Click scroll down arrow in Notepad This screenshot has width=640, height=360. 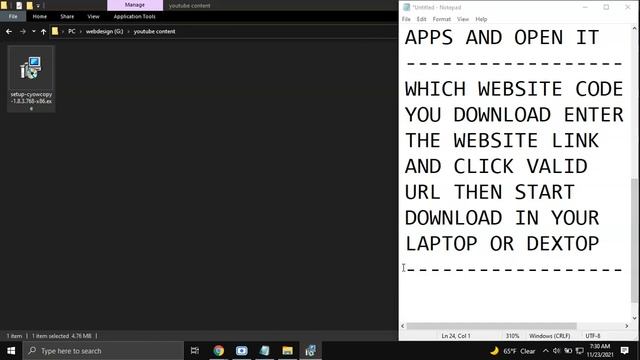click(634, 318)
